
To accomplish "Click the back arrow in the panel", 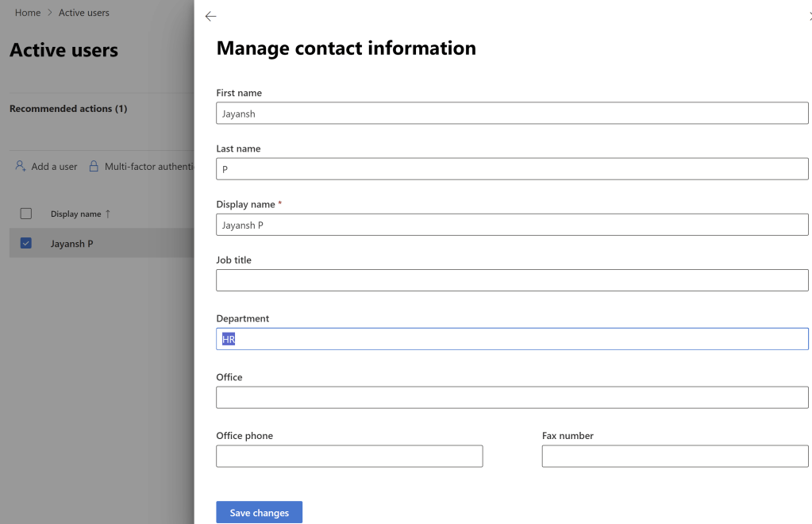I will (x=210, y=17).
